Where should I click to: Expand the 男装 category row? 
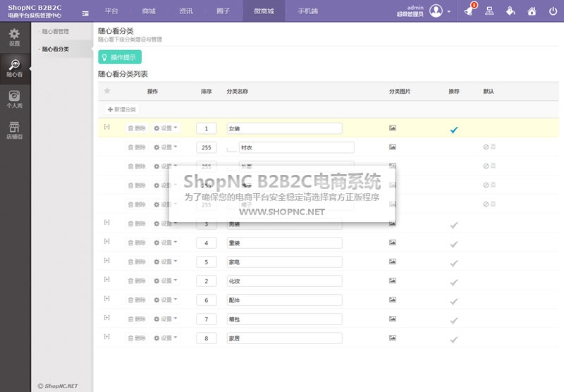(107, 222)
